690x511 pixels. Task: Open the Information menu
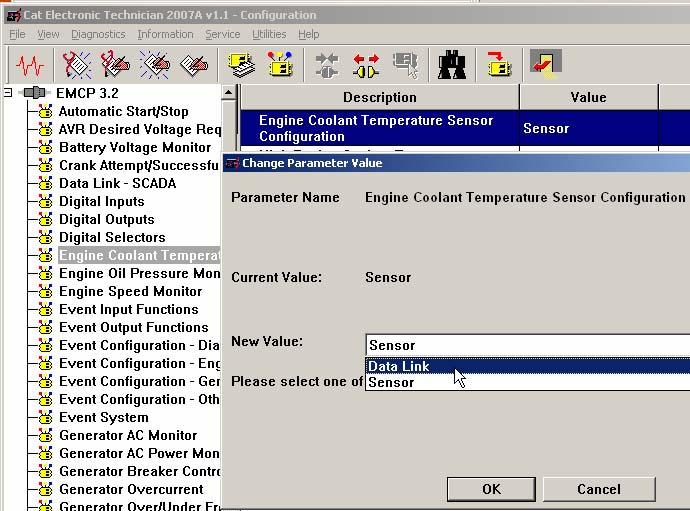(x=165, y=34)
